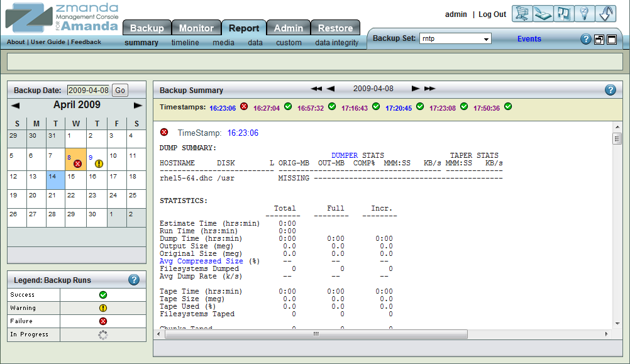The width and height of the screenshot is (630, 364).
Task: Click the forum/wiki pages icon in header
Action: (x=564, y=14)
